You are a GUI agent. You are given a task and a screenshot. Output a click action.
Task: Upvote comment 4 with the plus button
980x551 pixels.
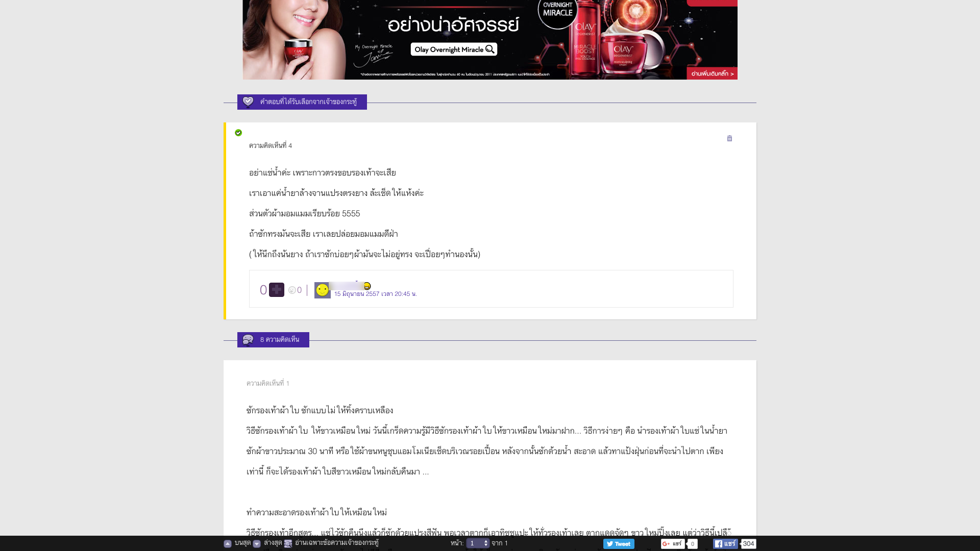click(x=277, y=290)
